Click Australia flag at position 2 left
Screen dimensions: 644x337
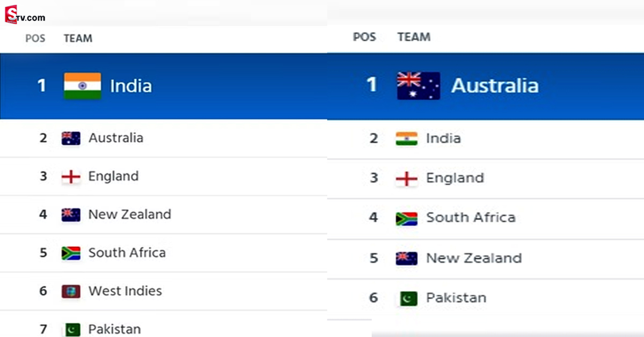[x=71, y=138]
